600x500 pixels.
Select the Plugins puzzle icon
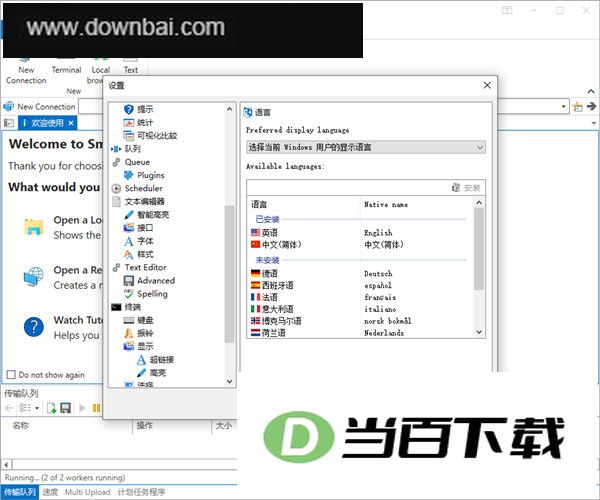coord(128,175)
